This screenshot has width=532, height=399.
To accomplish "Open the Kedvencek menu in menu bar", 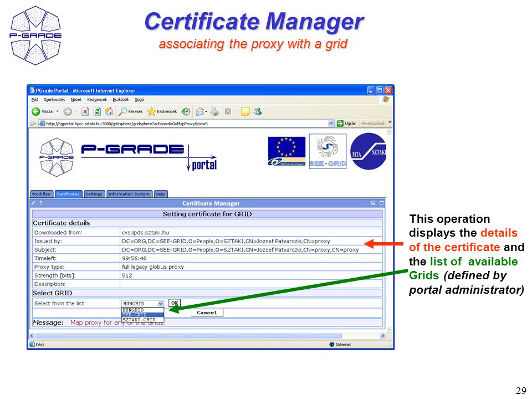I will 97,99.
